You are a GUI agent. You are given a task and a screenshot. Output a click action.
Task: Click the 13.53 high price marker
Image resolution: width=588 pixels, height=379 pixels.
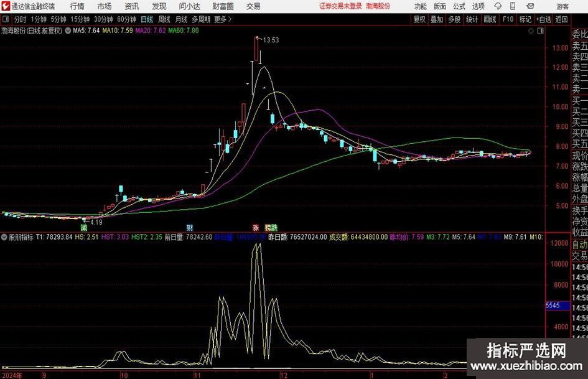point(271,40)
